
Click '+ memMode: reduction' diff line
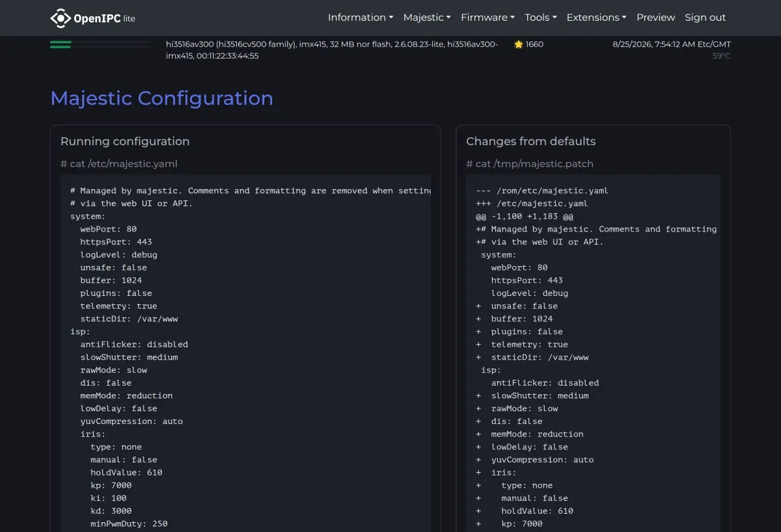[530, 434]
